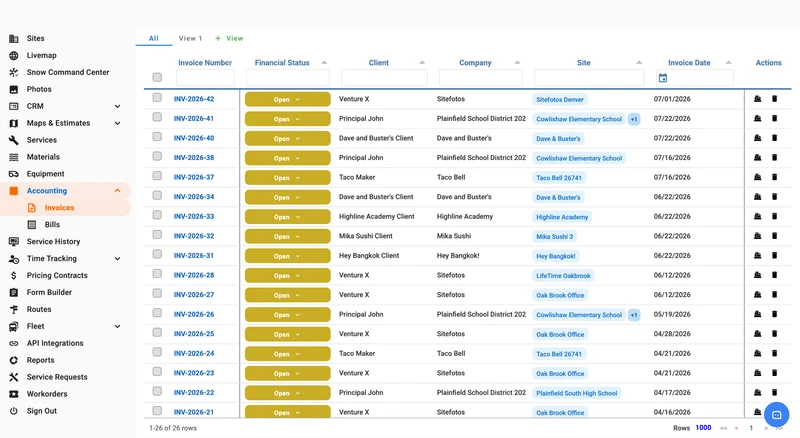Open status dropdown for INV-2026-31

288,256
